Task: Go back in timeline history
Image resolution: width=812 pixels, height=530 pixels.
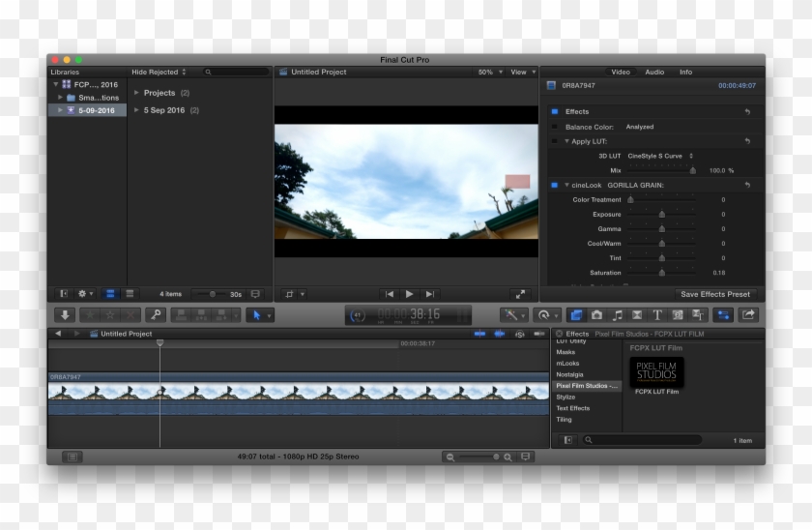Action: click(x=58, y=334)
